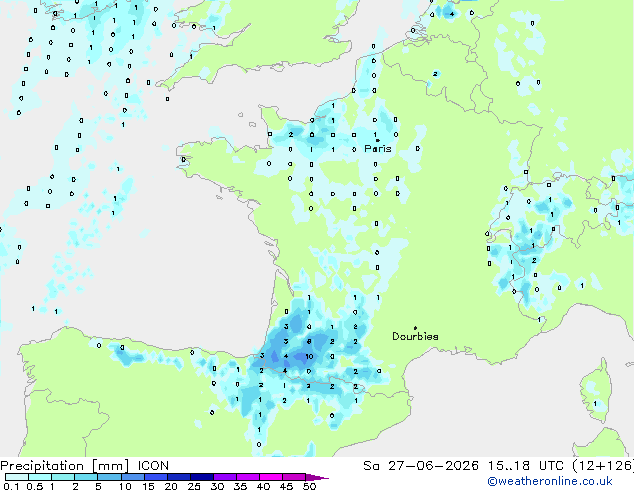
Task: Select the 10–15 mm legend color box
Action: click(x=132, y=477)
